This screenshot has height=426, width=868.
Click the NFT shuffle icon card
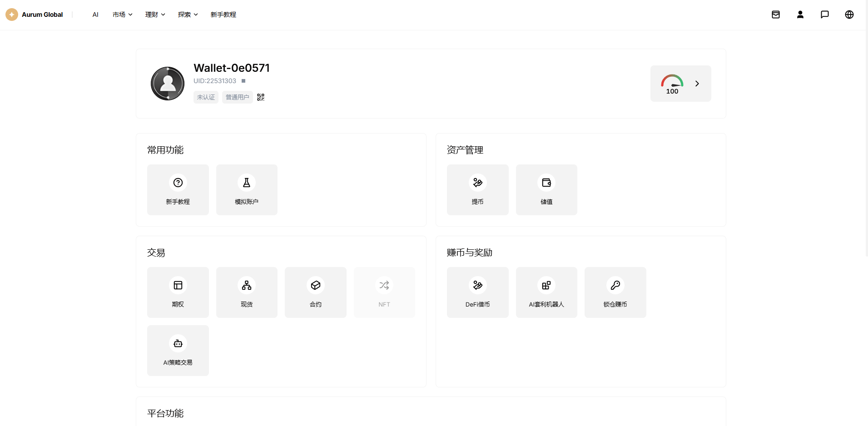pyautogui.click(x=384, y=292)
